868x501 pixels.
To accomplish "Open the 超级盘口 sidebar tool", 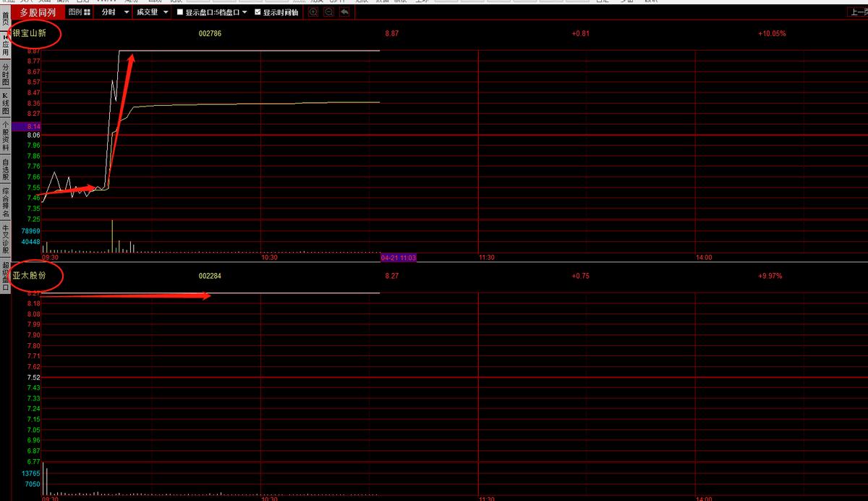I will click(x=5, y=277).
